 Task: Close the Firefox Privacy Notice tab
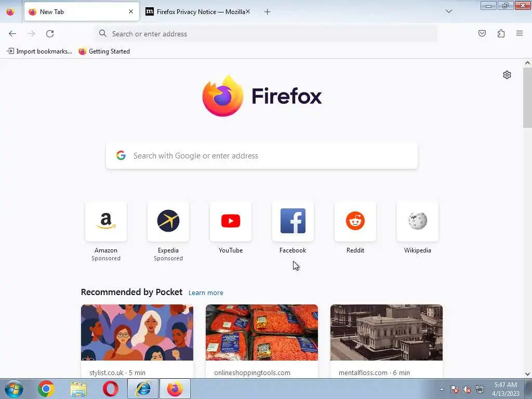point(248,11)
